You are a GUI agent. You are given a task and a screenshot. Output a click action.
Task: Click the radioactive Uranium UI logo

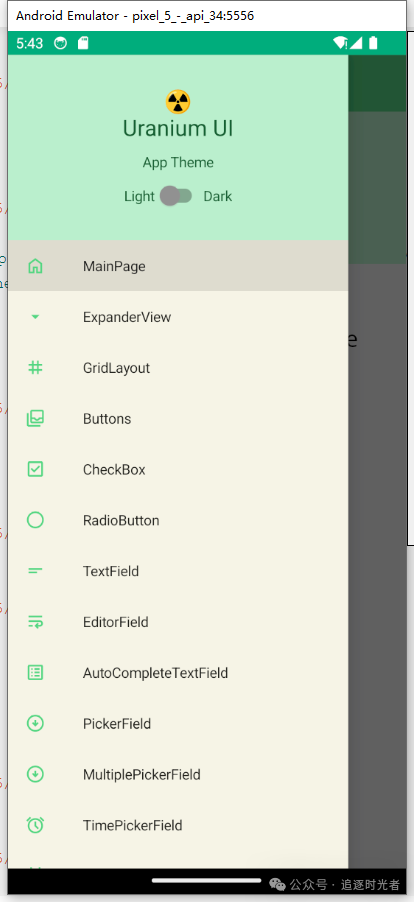point(178,102)
